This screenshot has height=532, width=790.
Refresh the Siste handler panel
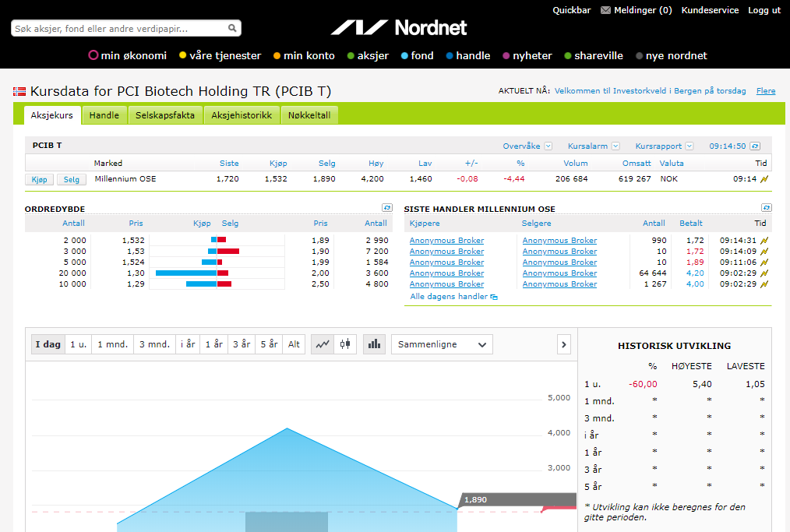pos(767,207)
